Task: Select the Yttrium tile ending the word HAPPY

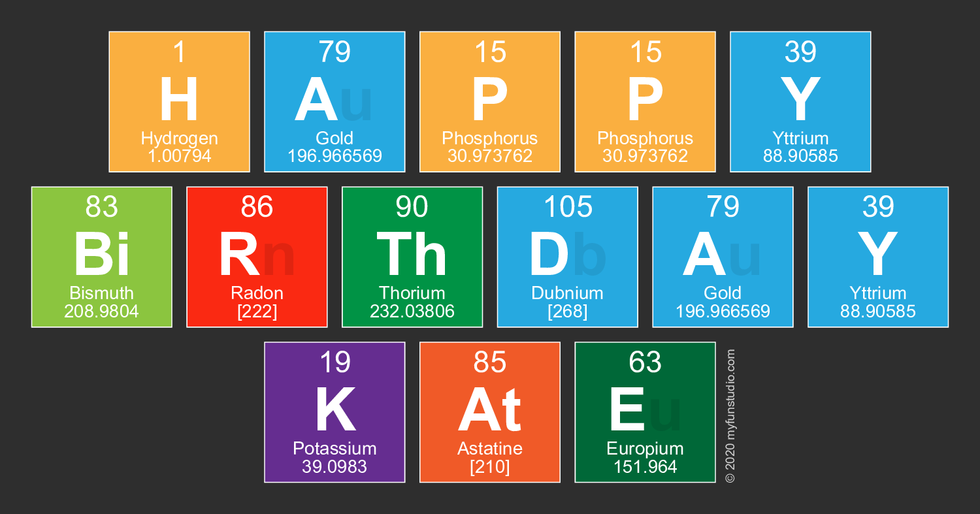Action: (x=800, y=101)
